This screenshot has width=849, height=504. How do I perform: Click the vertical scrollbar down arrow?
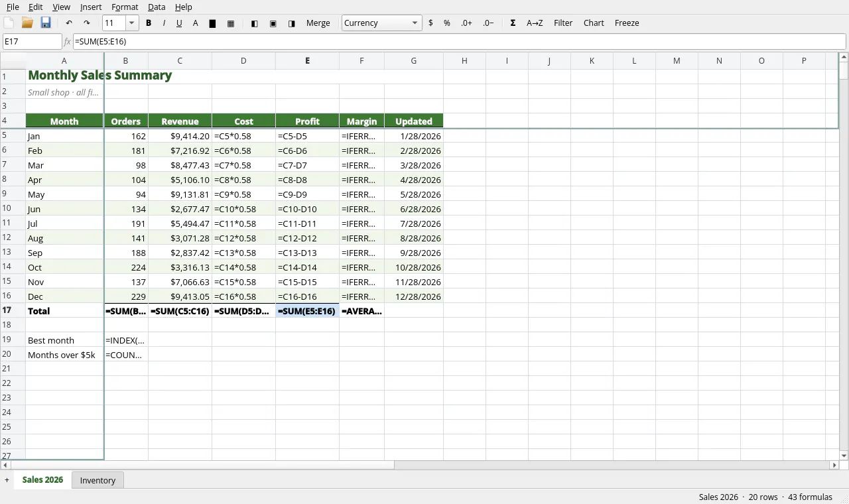[x=844, y=456]
